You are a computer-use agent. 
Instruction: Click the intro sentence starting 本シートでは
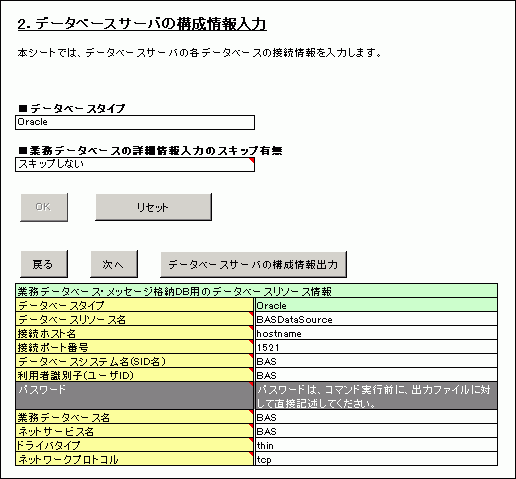(x=199, y=53)
